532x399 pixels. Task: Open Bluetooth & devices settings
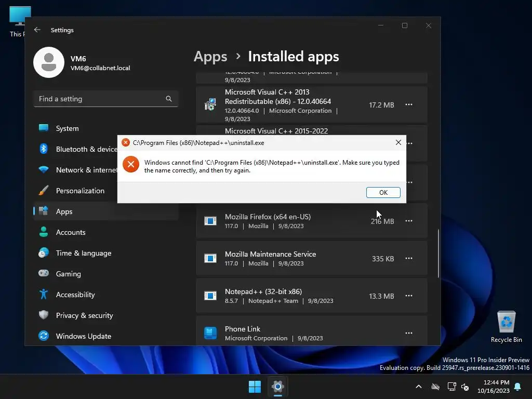[x=75, y=149]
